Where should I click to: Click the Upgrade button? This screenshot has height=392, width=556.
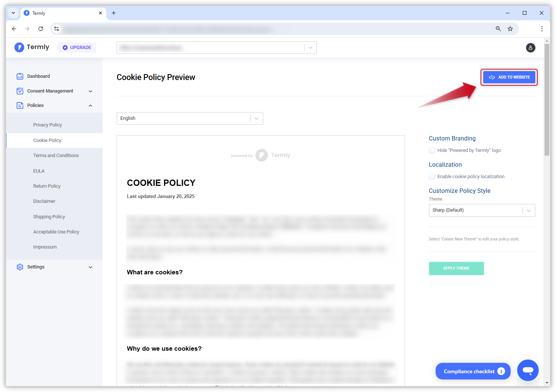tap(77, 48)
